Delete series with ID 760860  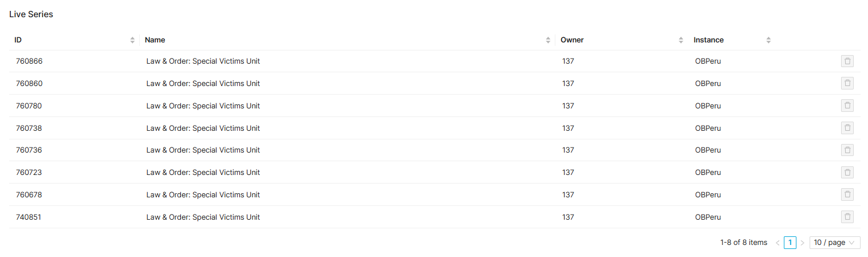[x=847, y=83]
